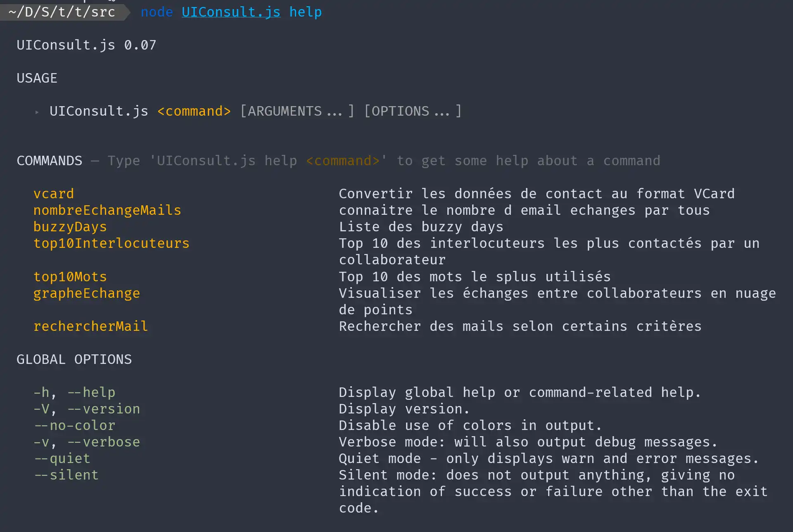Click the ~/D/S/t/t/src prompt path segment
793x532 pixels.
[x=62, y=12]
